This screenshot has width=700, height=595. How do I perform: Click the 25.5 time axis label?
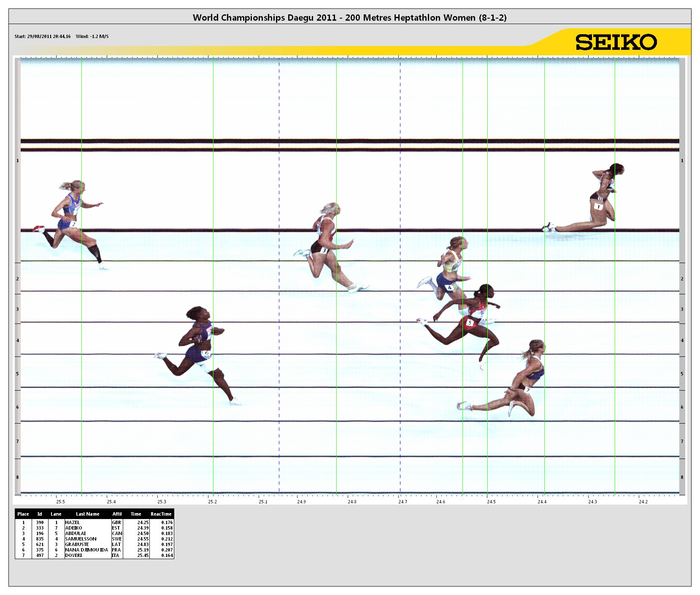click(60, 502)
